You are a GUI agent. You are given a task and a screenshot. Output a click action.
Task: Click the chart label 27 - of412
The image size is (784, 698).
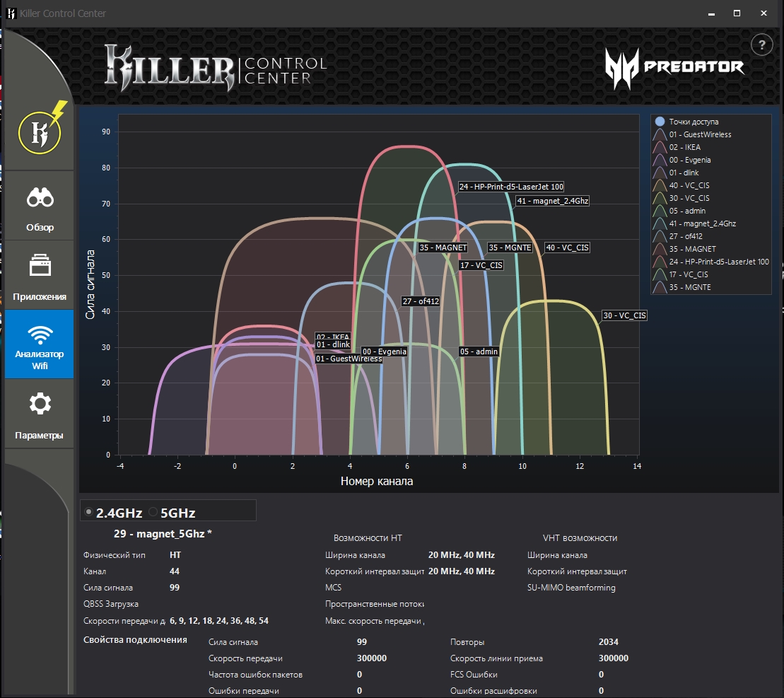point(421,301)
